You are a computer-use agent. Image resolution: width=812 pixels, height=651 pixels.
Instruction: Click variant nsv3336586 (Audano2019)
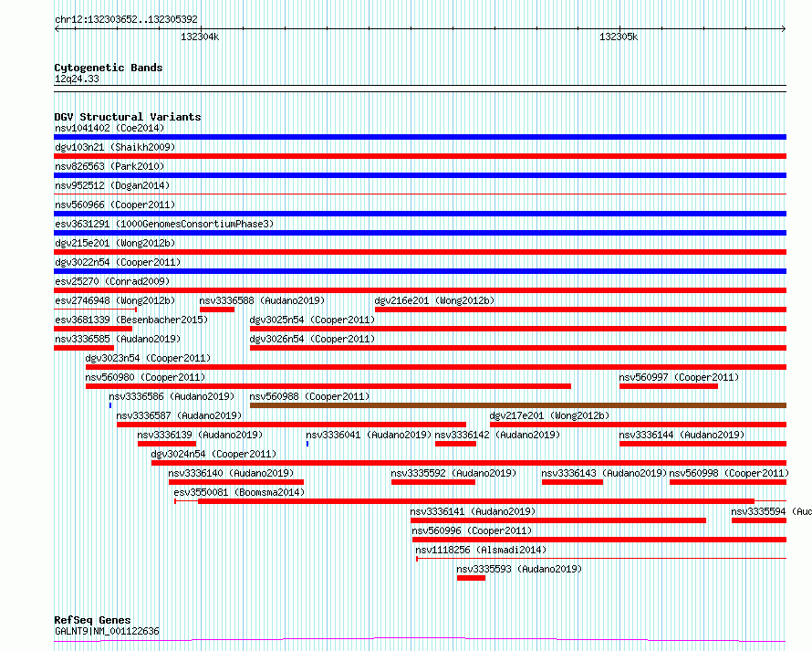click(x=172, y=396)
